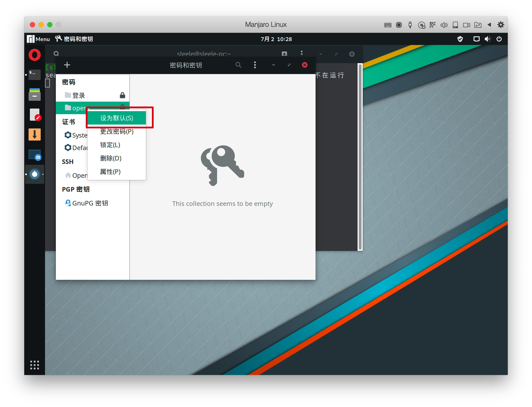Image resolution: width=532 pixels, height=407 pixels.
Task: Click the 密码和密钥 app menu in the top panel
Action: tap(74, 39)
